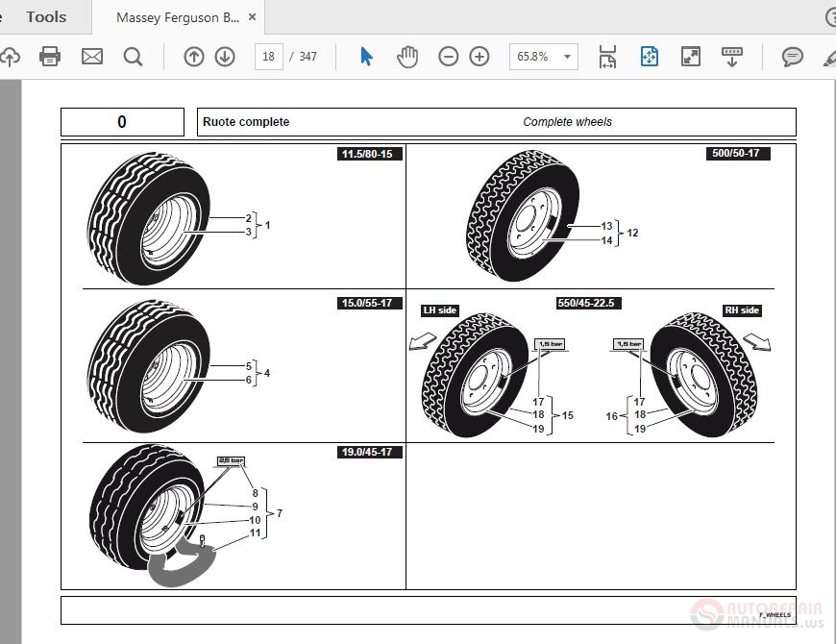Select fit to one full page

650,57
